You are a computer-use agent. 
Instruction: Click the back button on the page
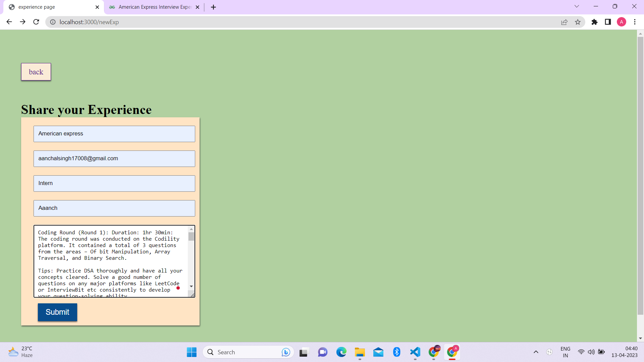point(36,72)
